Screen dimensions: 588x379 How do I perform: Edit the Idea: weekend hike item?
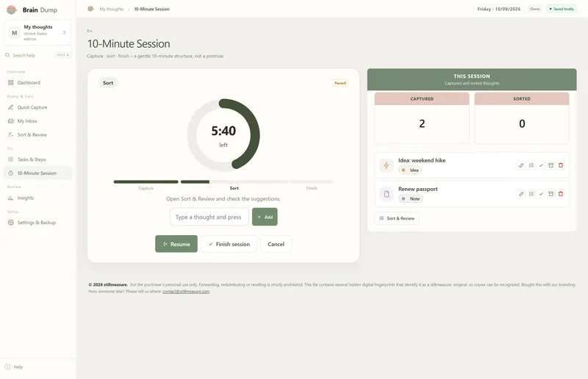click(x=521, y=165)
